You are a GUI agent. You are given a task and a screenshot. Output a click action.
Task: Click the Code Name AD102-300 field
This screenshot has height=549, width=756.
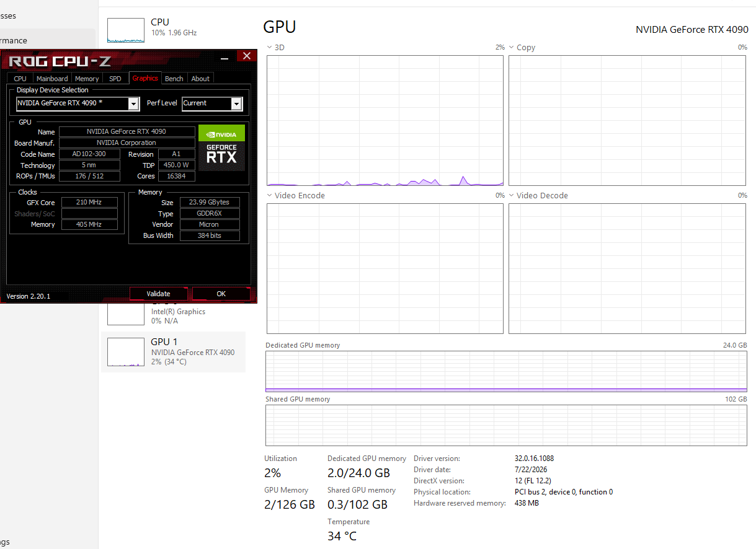(x=89, y=154)
